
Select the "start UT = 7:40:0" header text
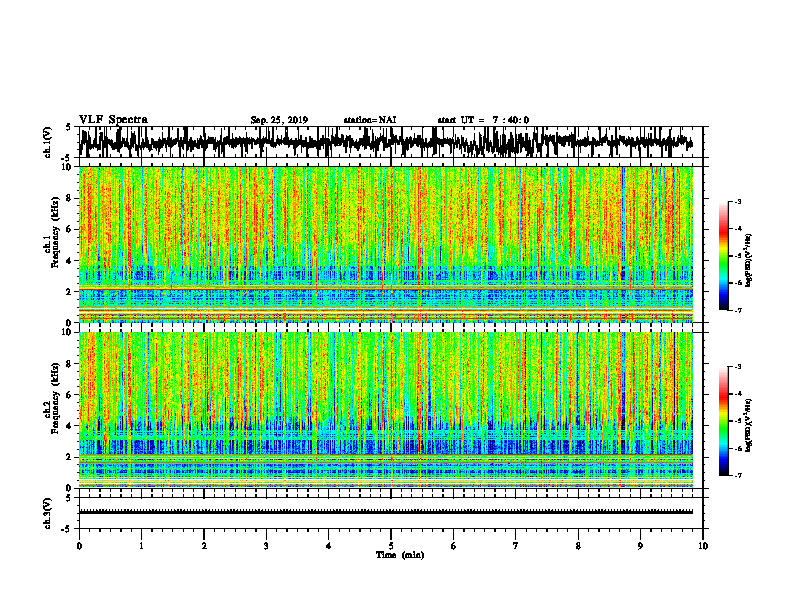pos(483,120)
